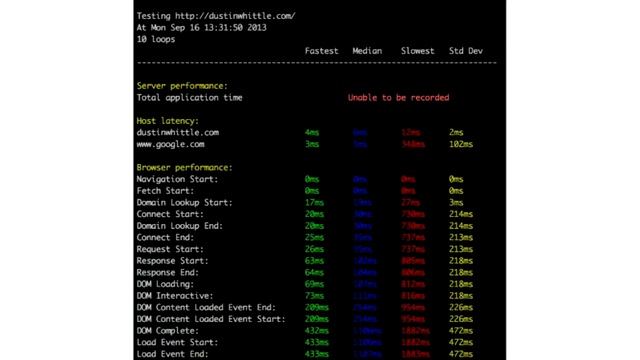The image size is (640, 360).
Task: Click the 'Testing http://dustinwhittle.com/' line
Action: point(216,16)
